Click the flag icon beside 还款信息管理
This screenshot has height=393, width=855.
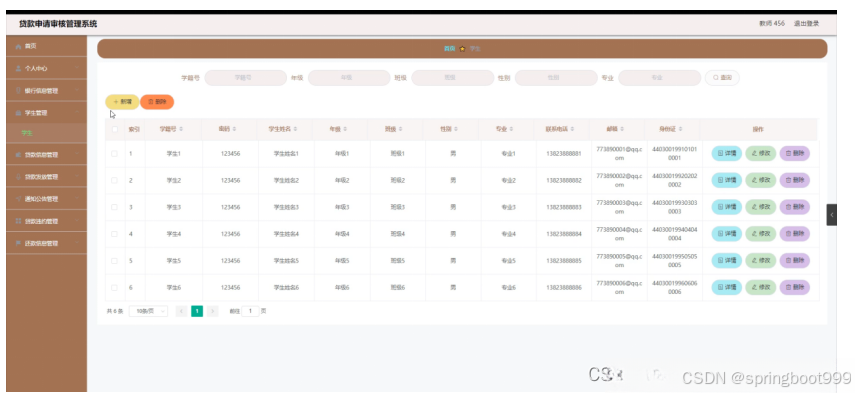19,243
